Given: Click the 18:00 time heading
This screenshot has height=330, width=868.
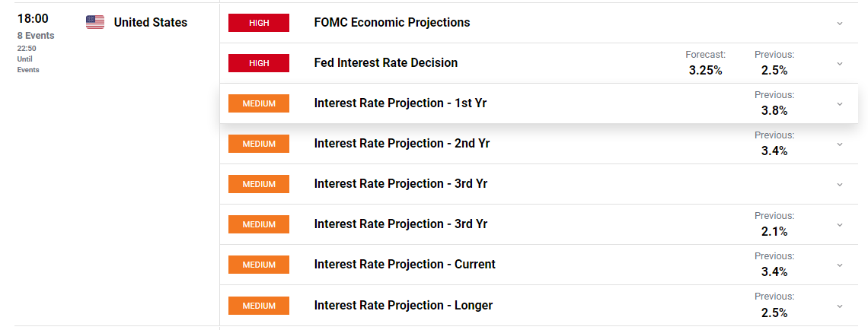Looking at the screenshot, I should click(x=33, y=19).
